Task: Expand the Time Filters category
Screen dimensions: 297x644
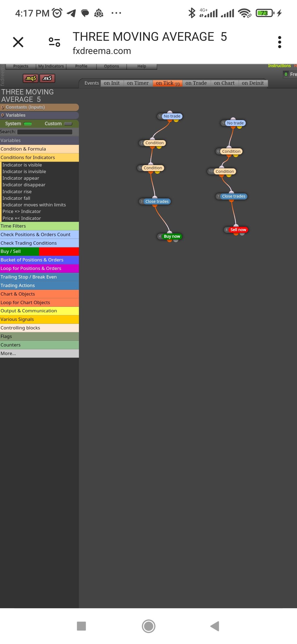Action: [x=39, y=226]
